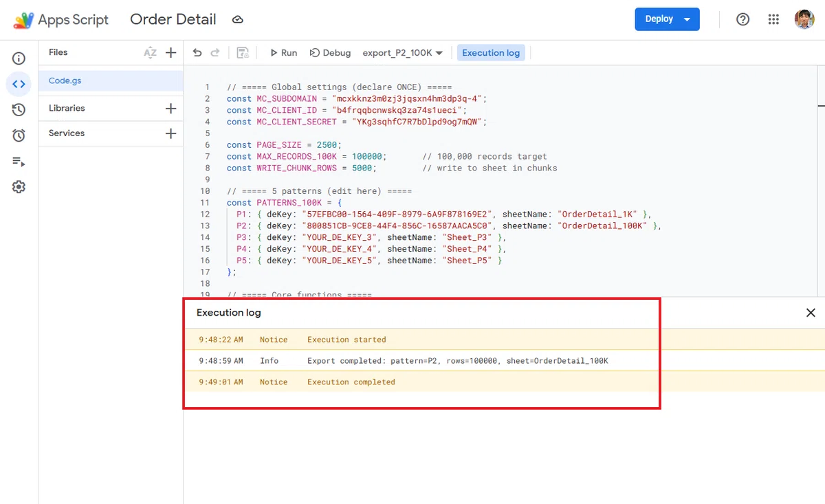Toggle the Execution log button
Image resolution: width=825 pixels, height=504 pixels.
pyautogui.click(x=491, y=53)
